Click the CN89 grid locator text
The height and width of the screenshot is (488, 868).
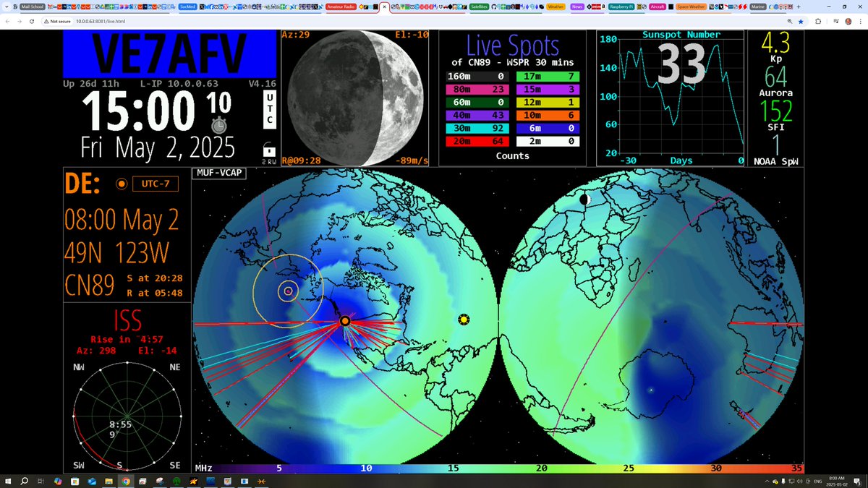click(x=90, y=285)
